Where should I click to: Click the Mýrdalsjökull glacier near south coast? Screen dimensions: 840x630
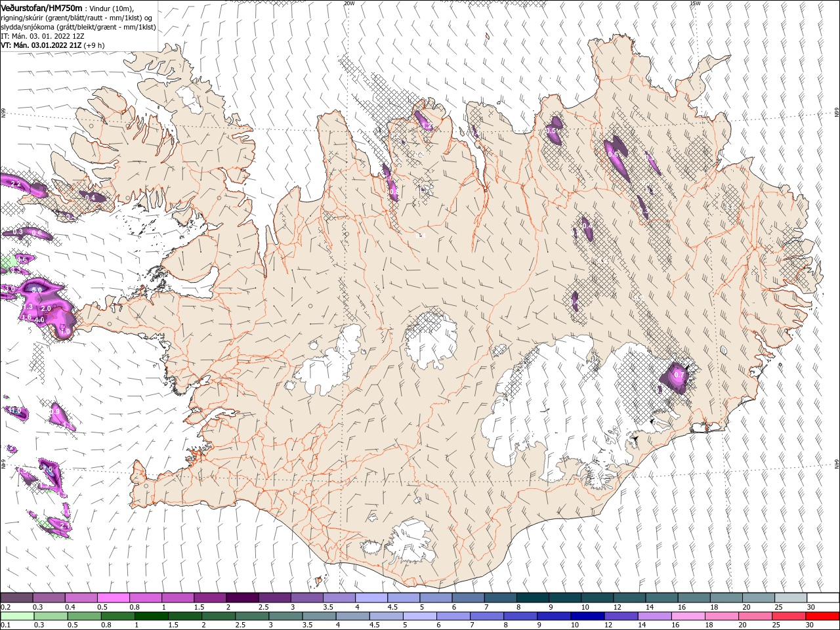(410, 543)
